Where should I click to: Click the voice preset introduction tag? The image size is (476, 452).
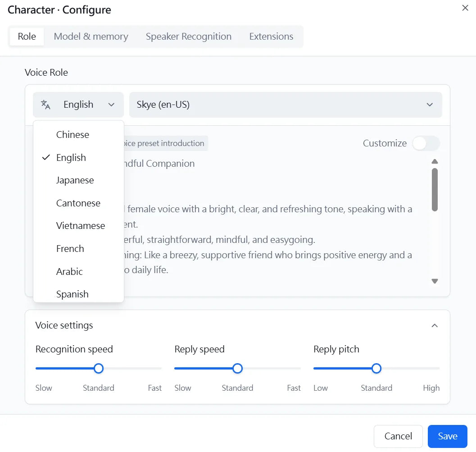tap(166, 143)
